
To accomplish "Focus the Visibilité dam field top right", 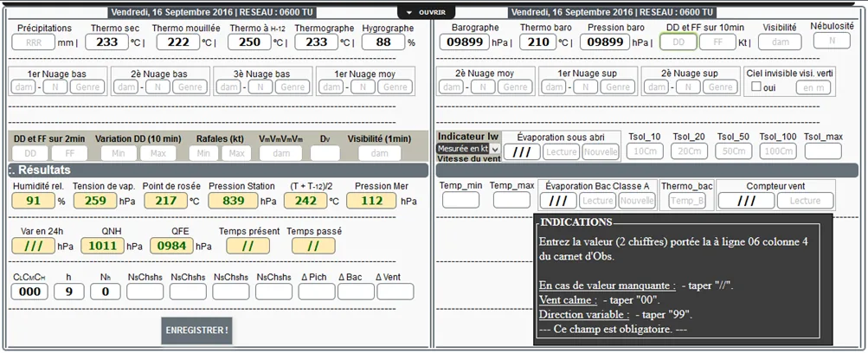I will [x=780, y=42].
